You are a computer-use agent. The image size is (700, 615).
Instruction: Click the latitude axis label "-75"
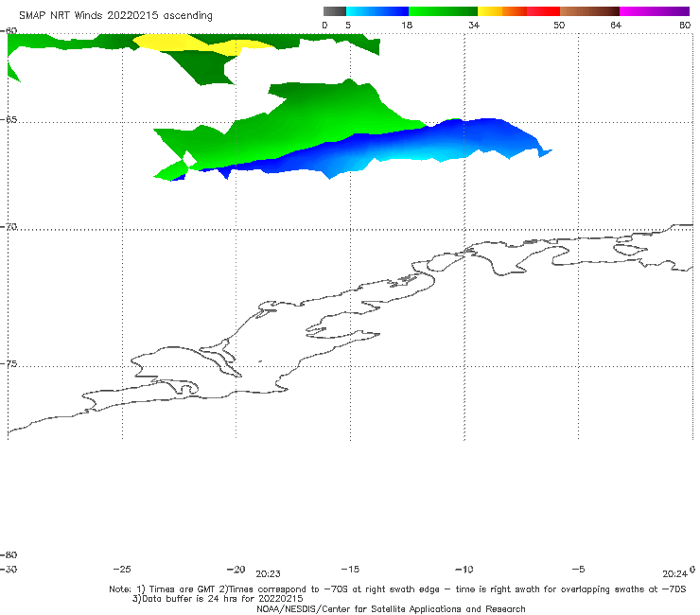(9, 364)
